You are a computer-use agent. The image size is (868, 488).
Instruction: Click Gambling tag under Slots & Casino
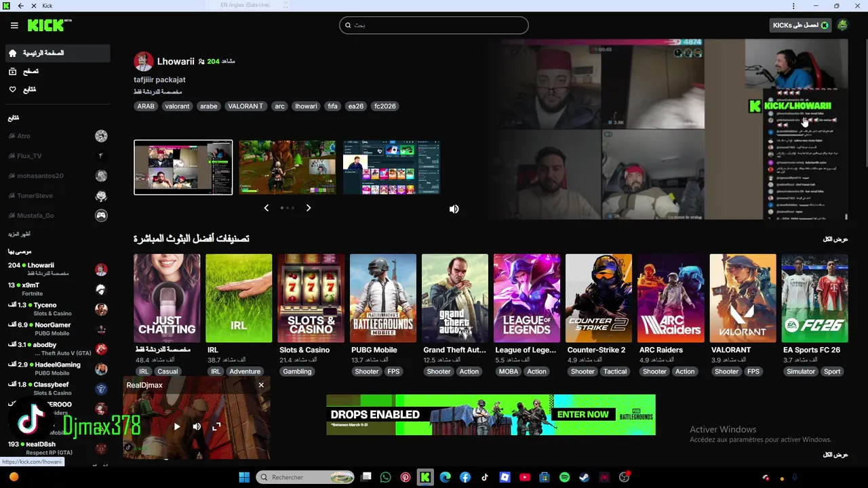[297, 371]
